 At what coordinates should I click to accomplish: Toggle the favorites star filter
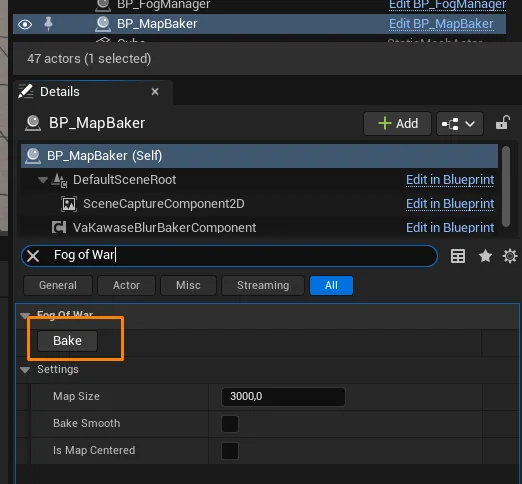tap(485, 256)
